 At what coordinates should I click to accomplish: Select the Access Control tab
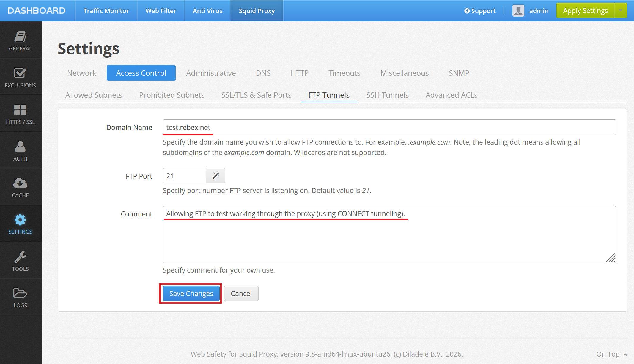click(x=141, y=73)
